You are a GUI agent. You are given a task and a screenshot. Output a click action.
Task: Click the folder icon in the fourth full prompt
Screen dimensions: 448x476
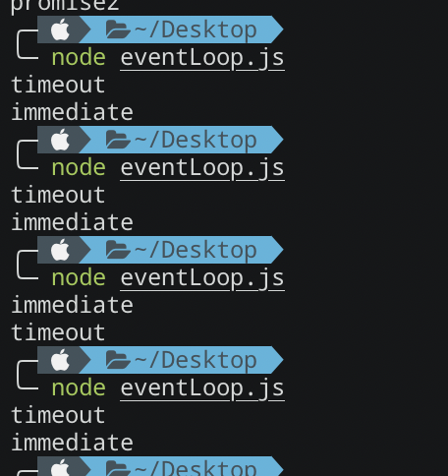coord(118,360)
